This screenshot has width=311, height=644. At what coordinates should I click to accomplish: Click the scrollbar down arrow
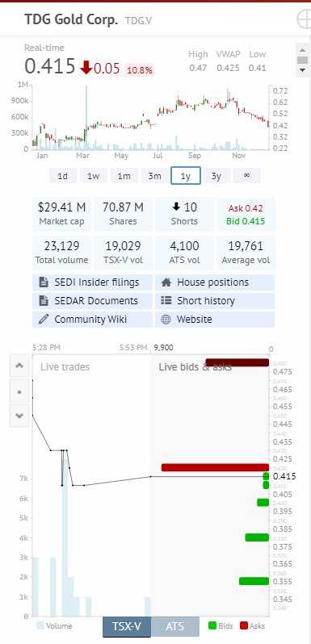coord(303,70)
